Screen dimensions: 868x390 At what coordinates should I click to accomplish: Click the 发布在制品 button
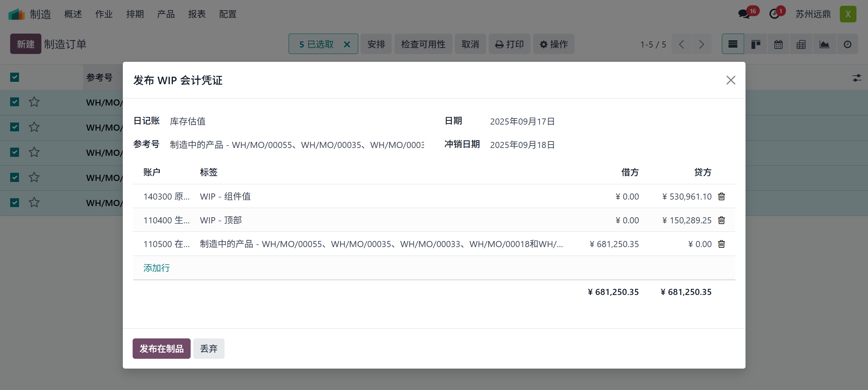(x=161, y=349)
